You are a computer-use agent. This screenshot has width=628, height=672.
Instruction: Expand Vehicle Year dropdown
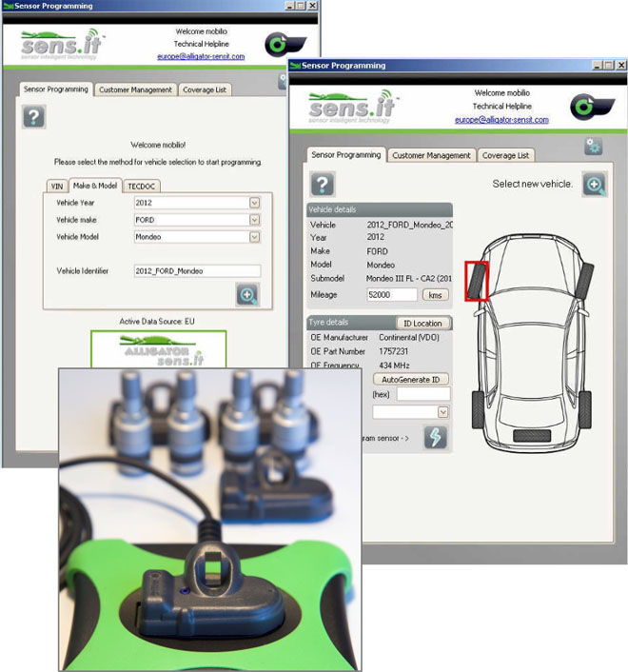click(x=254, y=203)
